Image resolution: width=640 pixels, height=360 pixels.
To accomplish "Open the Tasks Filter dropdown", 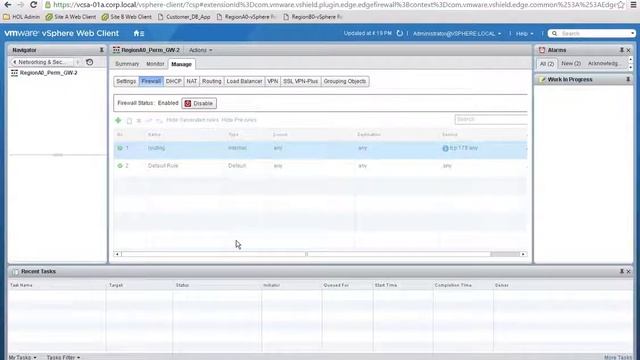I will [63, 357].
